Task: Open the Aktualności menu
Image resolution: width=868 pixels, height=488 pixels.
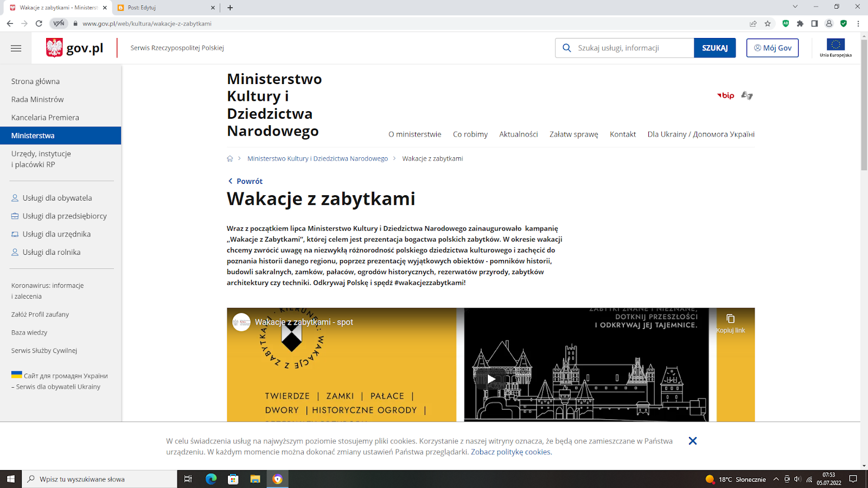Action: pos(519,134)
